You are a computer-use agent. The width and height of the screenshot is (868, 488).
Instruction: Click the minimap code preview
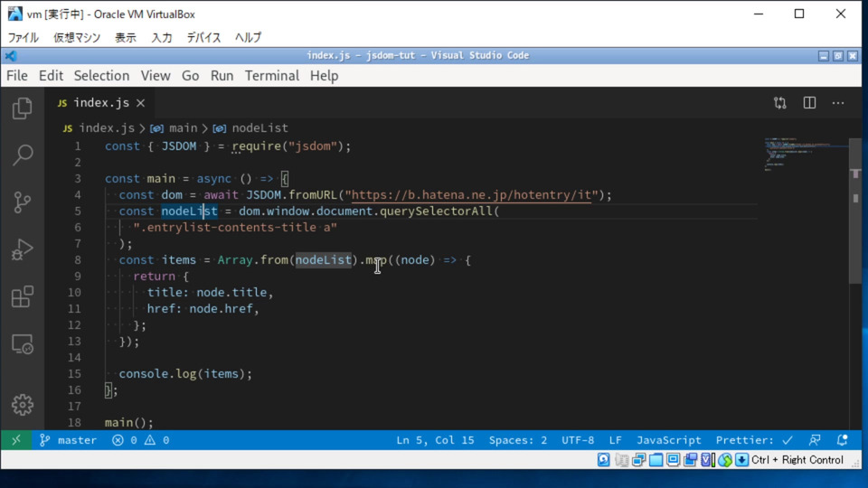tap(806, 154)
